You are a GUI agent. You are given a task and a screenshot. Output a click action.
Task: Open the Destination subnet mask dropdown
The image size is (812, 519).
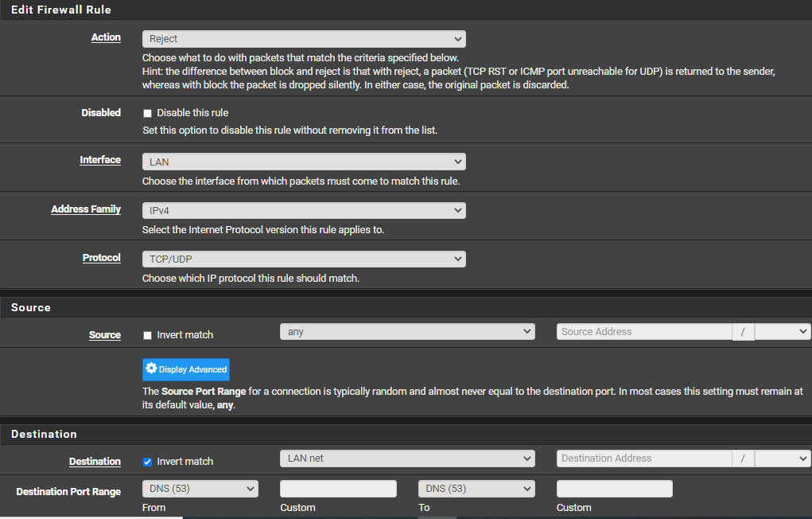(783, 459)
